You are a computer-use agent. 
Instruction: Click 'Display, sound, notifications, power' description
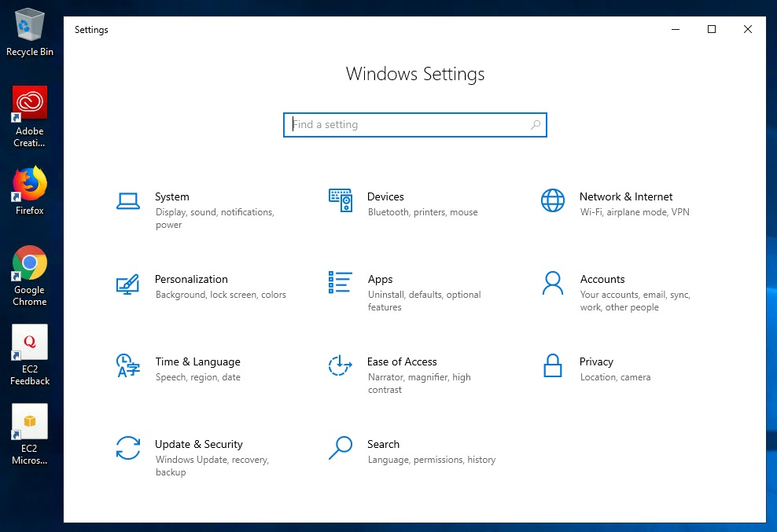pos(215,218)
